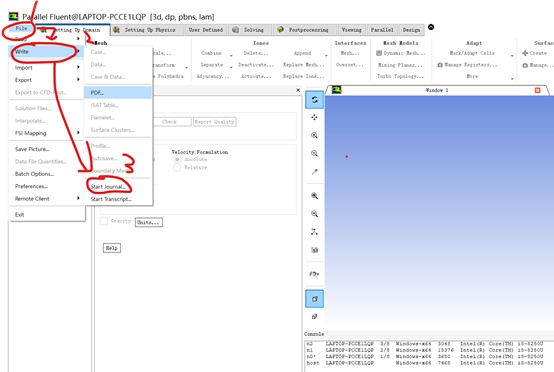The width and height of the screenshot is (554, 372).
Task: Click the Postprocessing tab colored icon
Action: [x=281, y=30]
